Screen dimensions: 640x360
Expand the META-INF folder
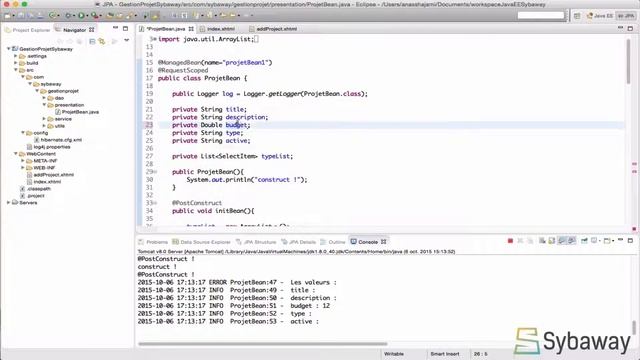[23, 161]
